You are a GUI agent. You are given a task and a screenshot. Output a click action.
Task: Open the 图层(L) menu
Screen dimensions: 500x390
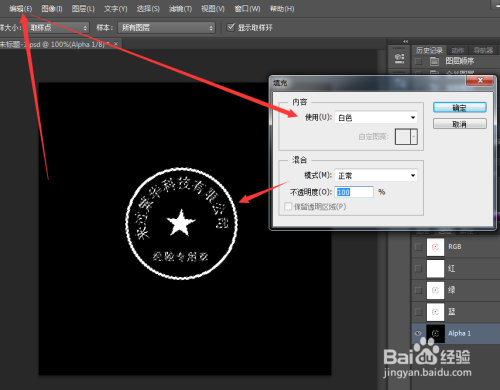[x=83, y=9]
